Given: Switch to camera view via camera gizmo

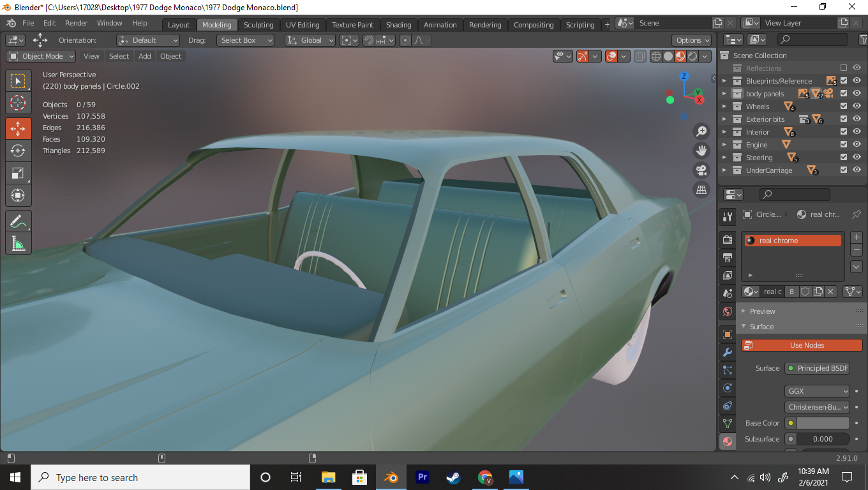Looking at the screenshot, I should [701, 170].
